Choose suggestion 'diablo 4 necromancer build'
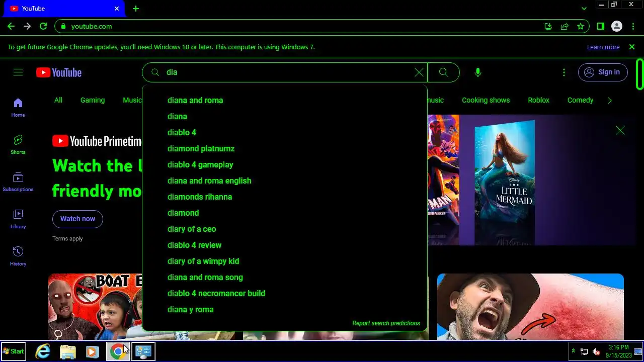The height and width of the screenshot is (362, 644). tap(285, 293)
